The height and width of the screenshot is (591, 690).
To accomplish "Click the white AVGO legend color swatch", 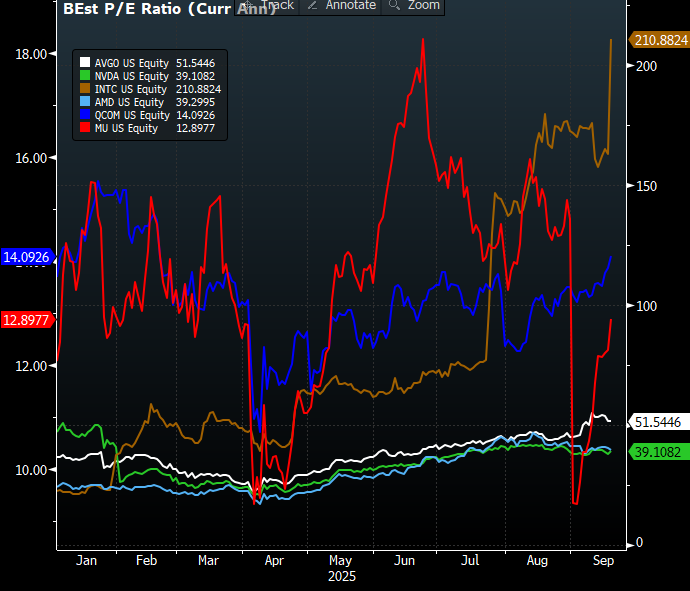I will tap(86, 63).
